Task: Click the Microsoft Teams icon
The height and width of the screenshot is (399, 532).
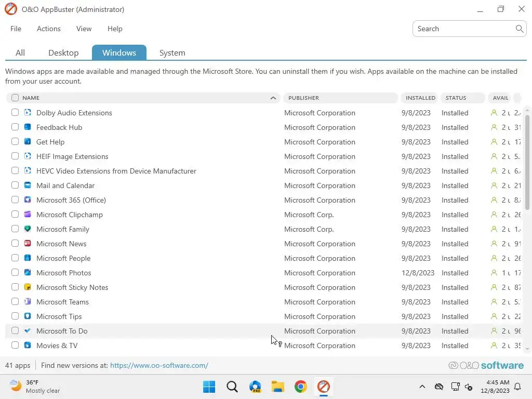Action: [x=28, y=302]
